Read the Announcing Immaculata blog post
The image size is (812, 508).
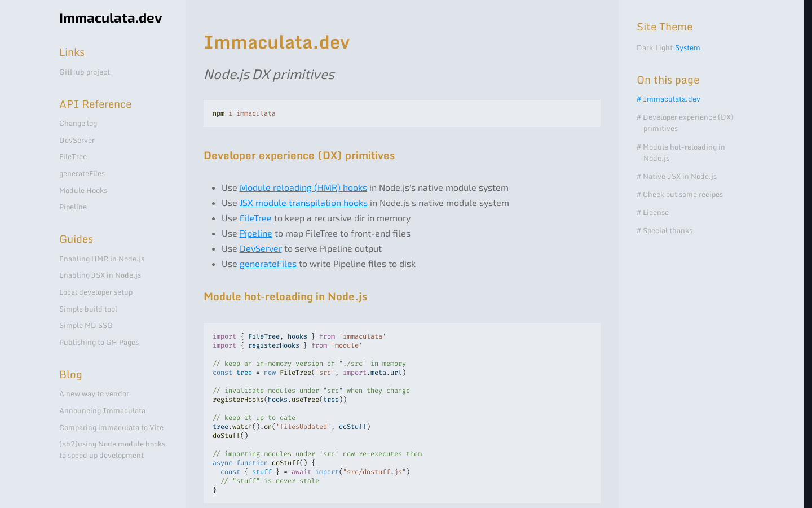(x=102, y=411)
